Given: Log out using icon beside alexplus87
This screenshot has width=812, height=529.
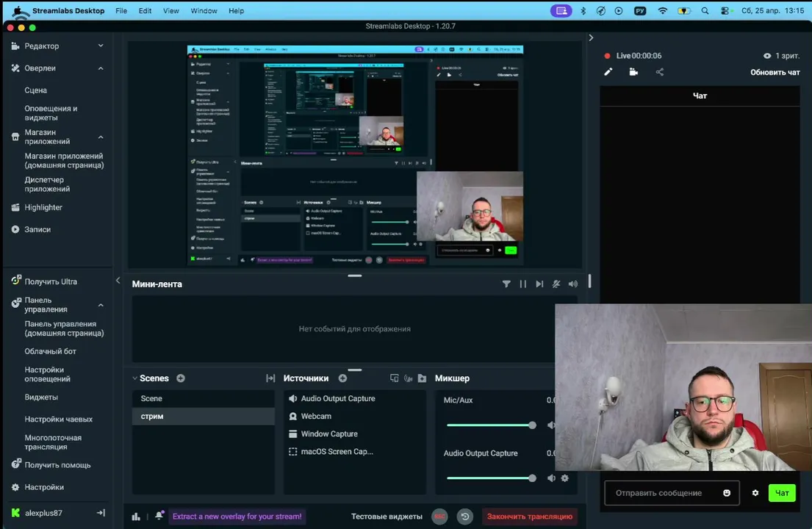Looking at the screenshot, I should point(101,513).
